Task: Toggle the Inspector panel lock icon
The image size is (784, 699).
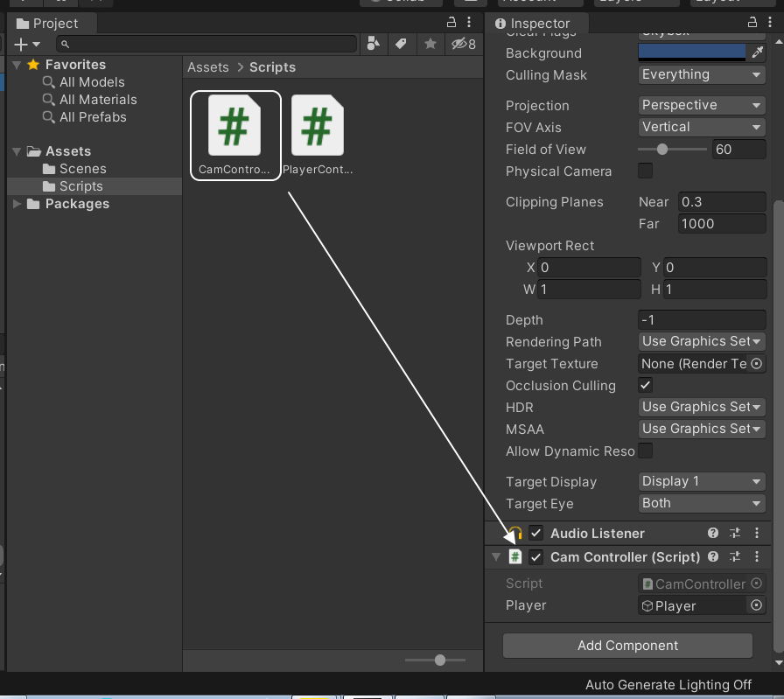Action: [752, 22]
